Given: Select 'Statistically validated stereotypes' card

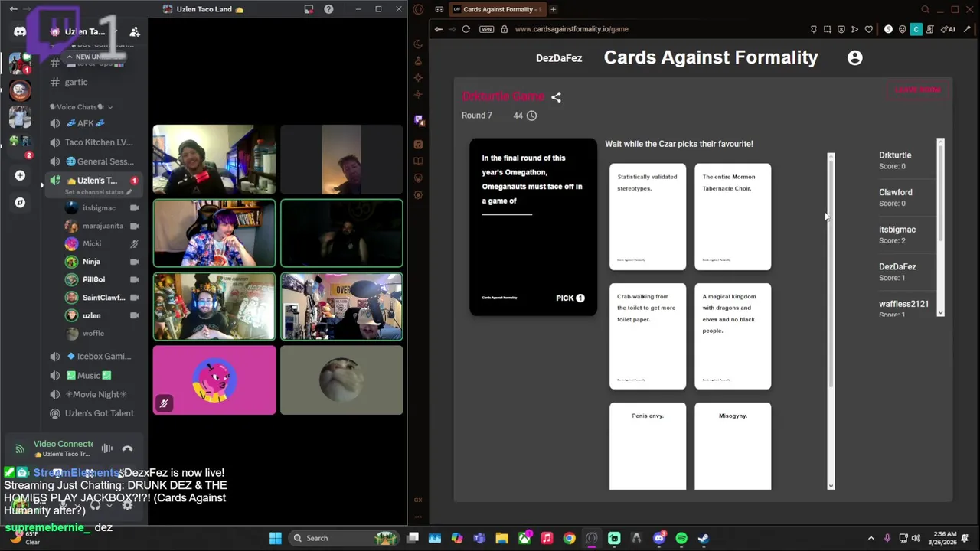Looking at the screenshot, I should (x=648, y=217).
